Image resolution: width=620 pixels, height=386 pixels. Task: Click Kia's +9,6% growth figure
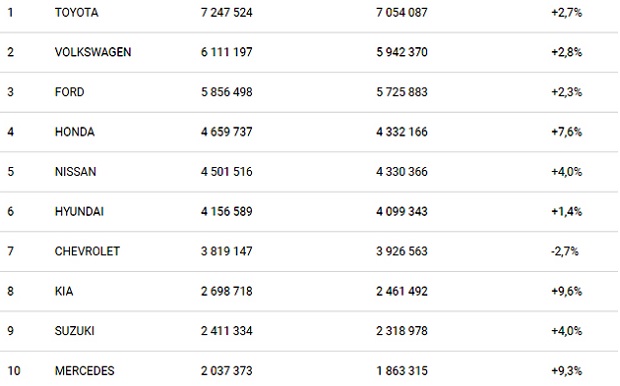(x=567, y=291)
